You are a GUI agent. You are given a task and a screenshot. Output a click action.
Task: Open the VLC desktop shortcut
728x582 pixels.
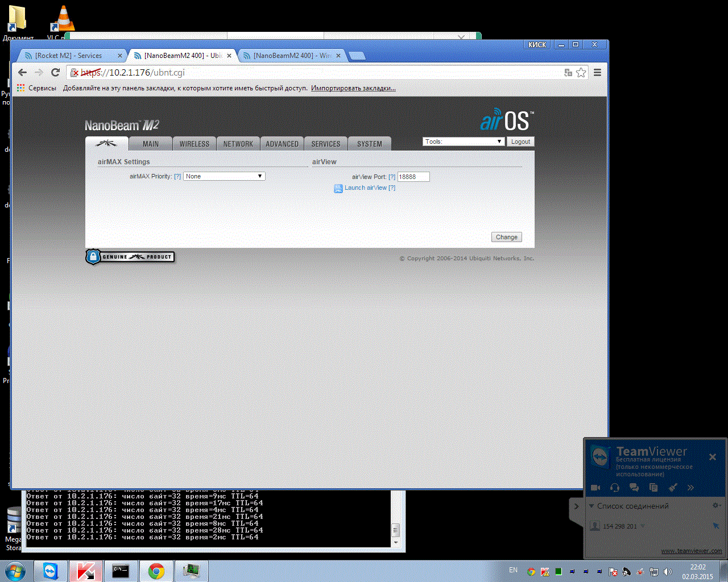62,23
